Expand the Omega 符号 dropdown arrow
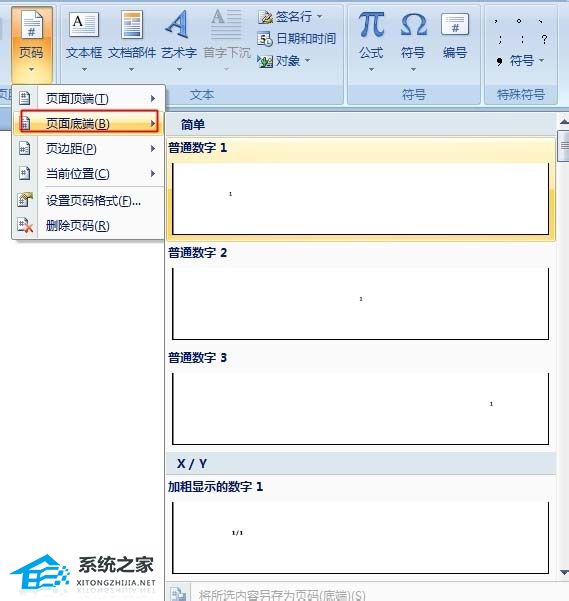The height and width of the screenshot is (601, 569). click(x=413, y=70)
